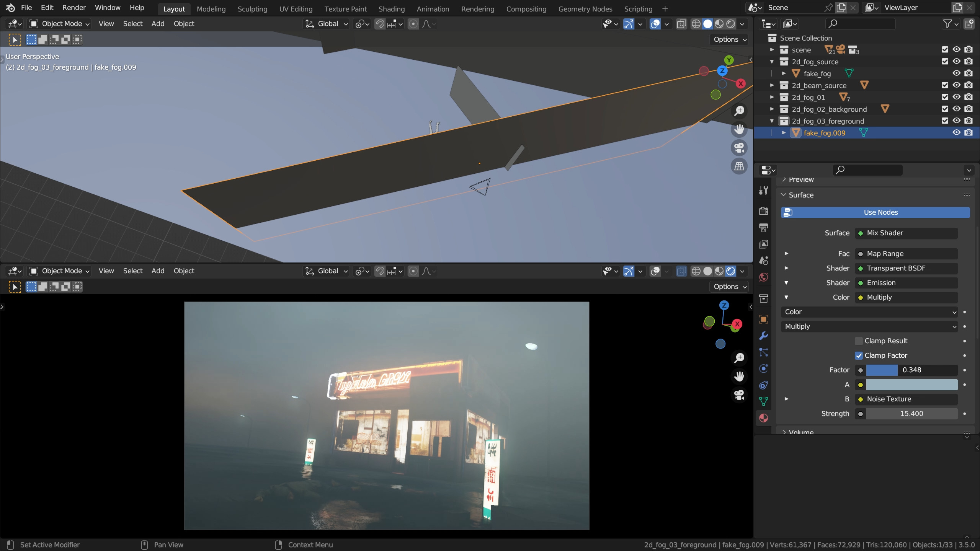Screen dimensions: 980x551
Task: Collapse the 2d_fog_03_foreground collection
Action: point(772,121)
